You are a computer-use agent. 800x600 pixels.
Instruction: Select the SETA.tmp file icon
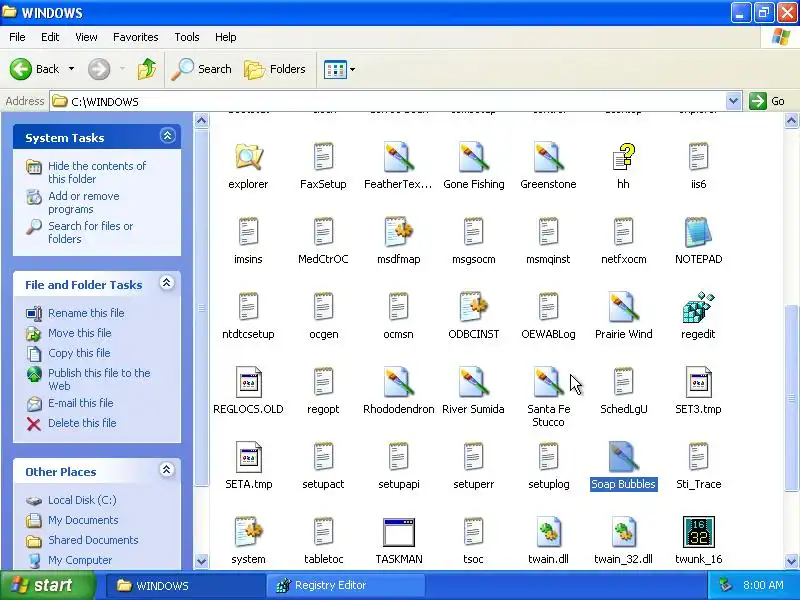click(248, 457)
